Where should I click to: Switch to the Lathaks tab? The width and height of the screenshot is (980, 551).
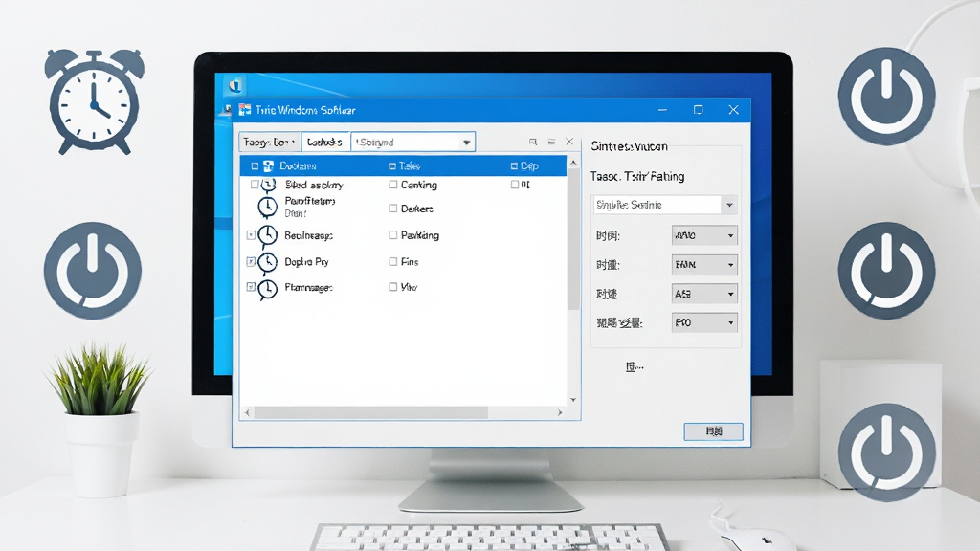[x=325, y=143]
